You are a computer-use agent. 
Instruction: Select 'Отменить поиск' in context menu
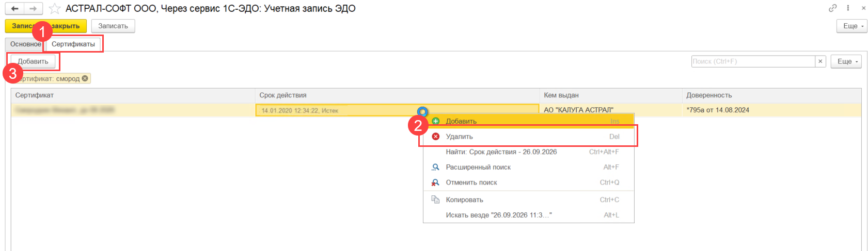coord(471,182)
